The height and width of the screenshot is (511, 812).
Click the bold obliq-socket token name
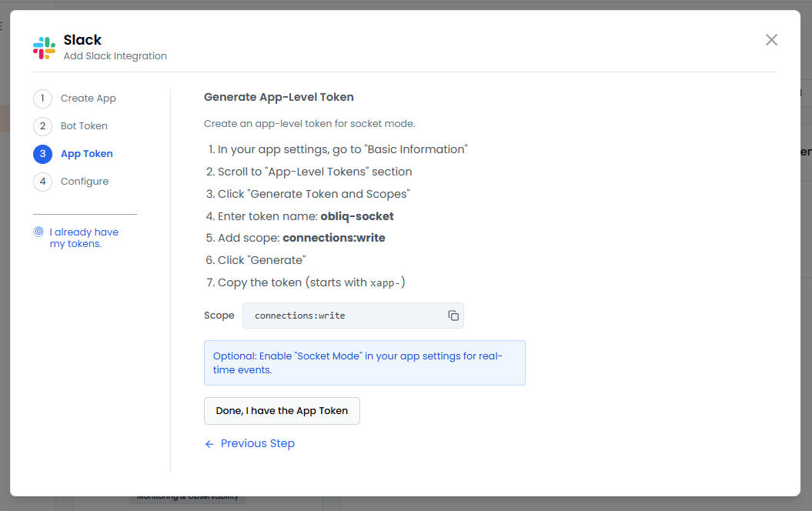357,216
